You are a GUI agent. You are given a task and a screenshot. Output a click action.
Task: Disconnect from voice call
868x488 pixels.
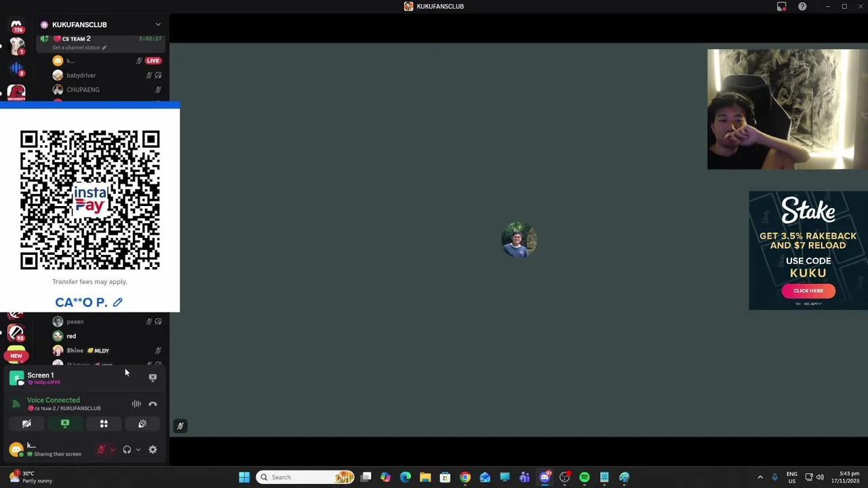tap(153, 404)
